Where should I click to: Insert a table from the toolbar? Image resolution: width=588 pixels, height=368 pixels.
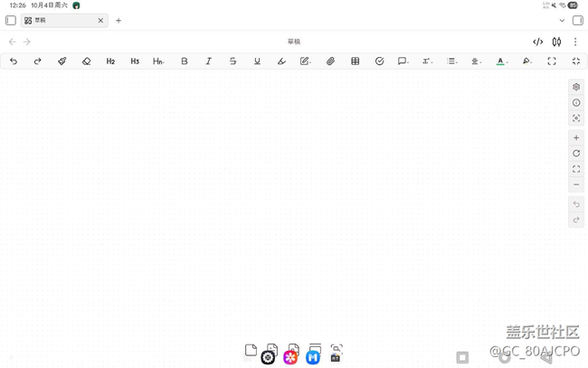[355, 61]
